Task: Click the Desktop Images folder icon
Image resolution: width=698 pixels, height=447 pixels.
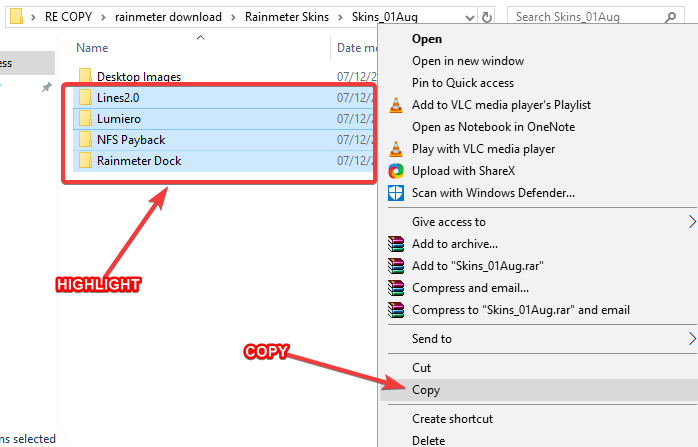Action: click(x=85, y=75)
